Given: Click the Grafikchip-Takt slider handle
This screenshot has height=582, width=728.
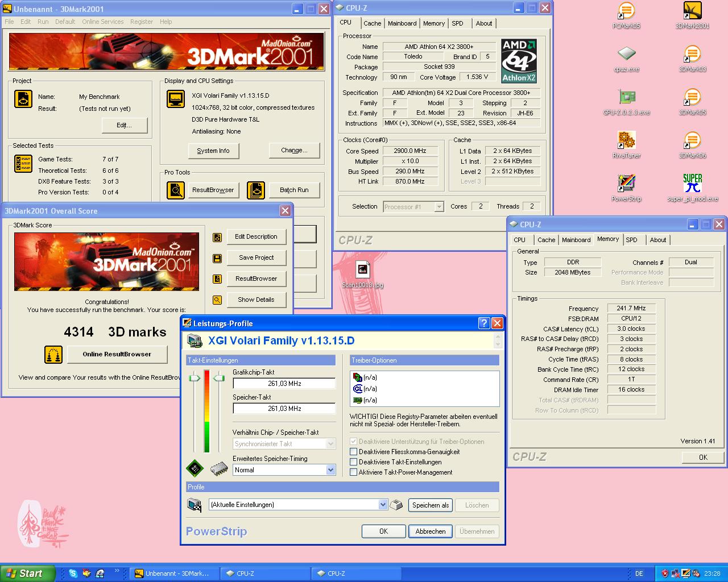Looking at the screenshot, I should [x=195, y=378].
